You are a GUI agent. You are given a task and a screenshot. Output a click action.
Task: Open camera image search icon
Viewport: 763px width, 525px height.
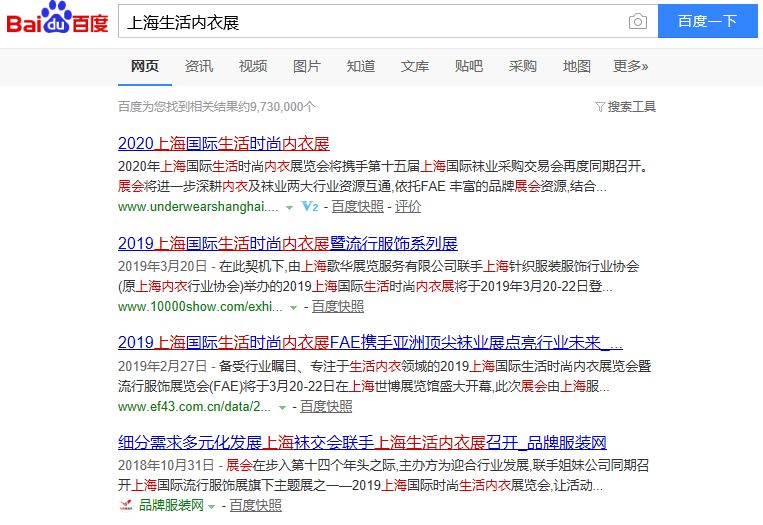637,21
